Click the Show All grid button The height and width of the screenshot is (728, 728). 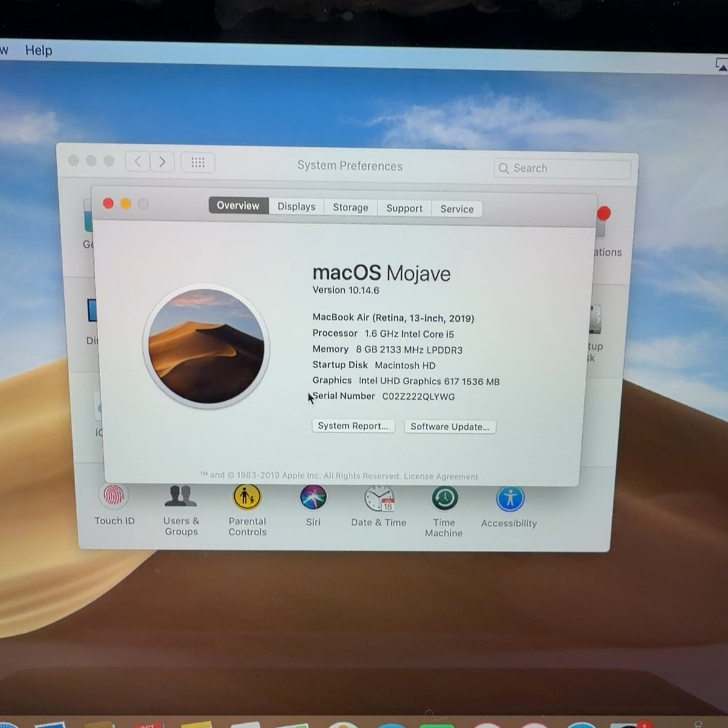click(198, 162)
